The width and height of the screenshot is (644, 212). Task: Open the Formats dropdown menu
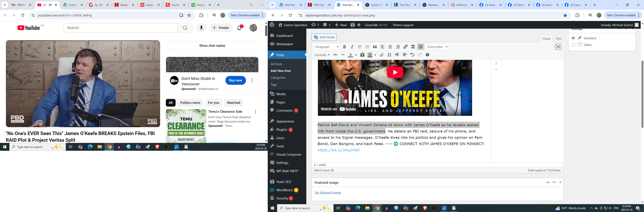(322, 55)
